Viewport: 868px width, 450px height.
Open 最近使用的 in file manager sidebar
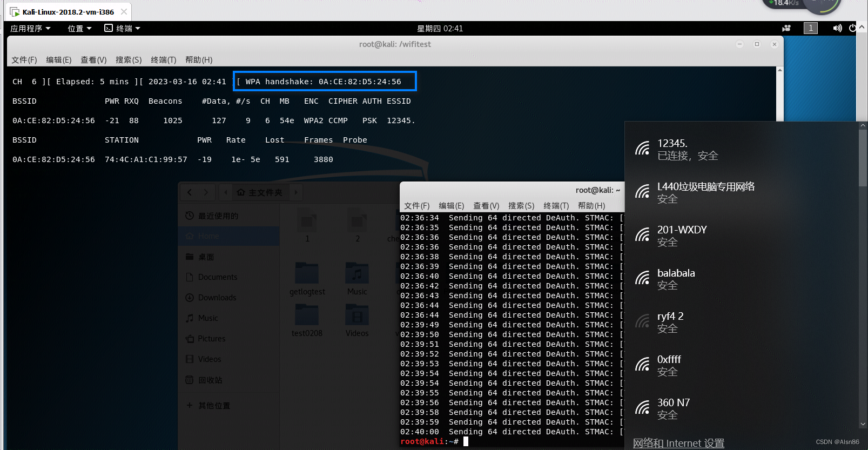(229, 216)
